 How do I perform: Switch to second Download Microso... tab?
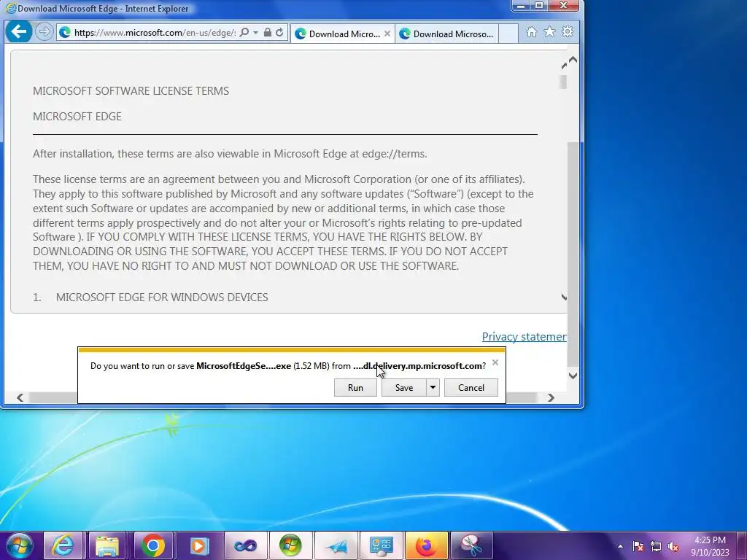pos(447,34)
